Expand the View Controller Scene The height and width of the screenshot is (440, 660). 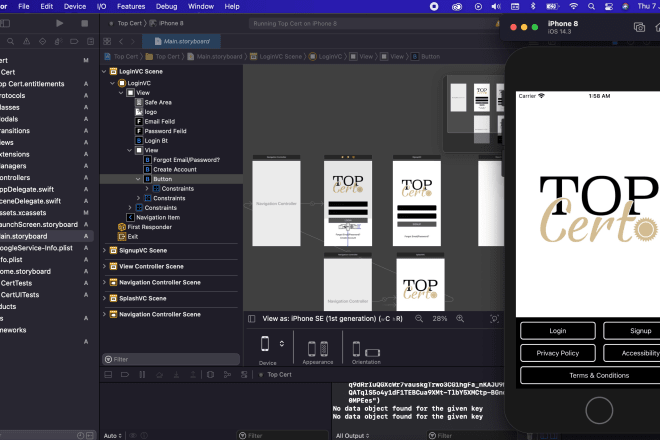(104, 266)
